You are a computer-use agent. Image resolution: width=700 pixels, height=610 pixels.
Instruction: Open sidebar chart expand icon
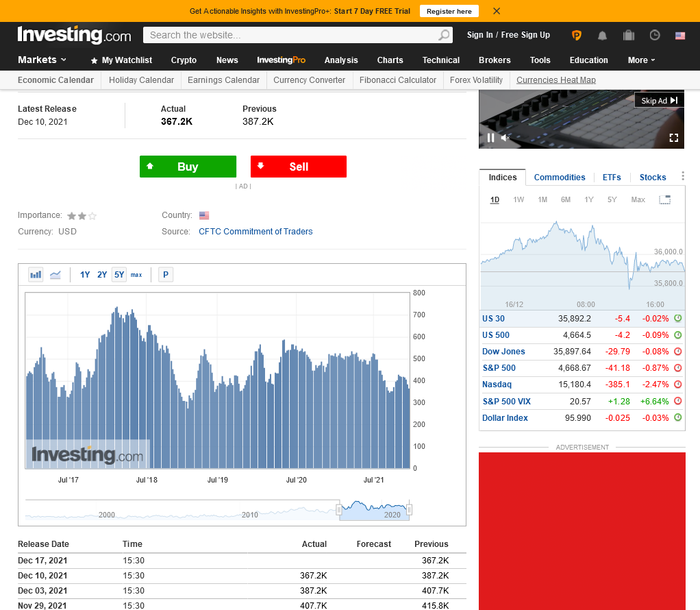[x=665, y=199]
